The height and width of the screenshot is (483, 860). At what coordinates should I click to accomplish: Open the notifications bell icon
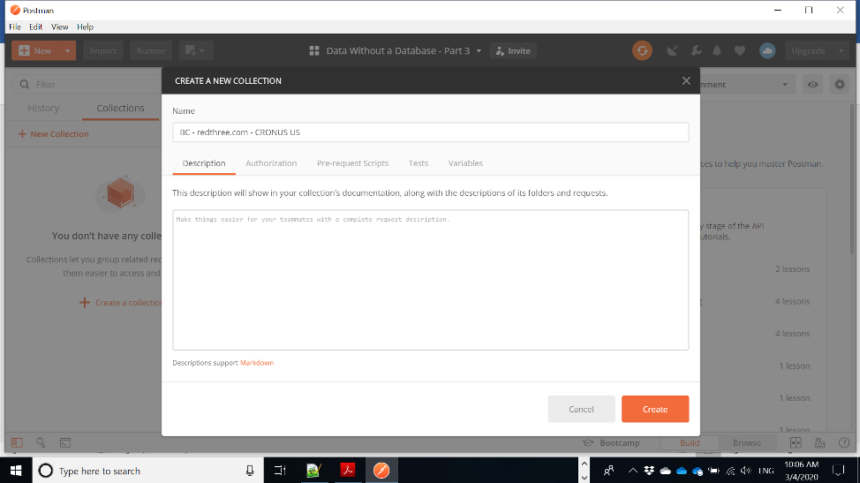(x=717, y=51)
